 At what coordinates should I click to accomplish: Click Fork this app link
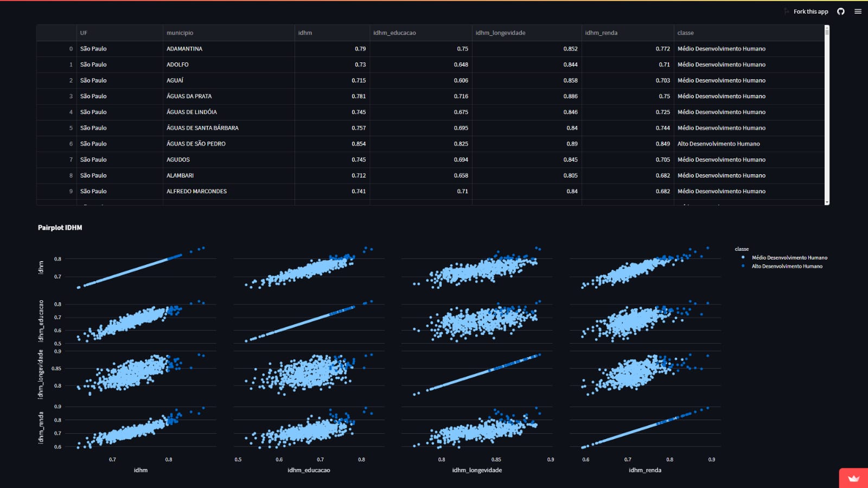[x=810, y=11]
